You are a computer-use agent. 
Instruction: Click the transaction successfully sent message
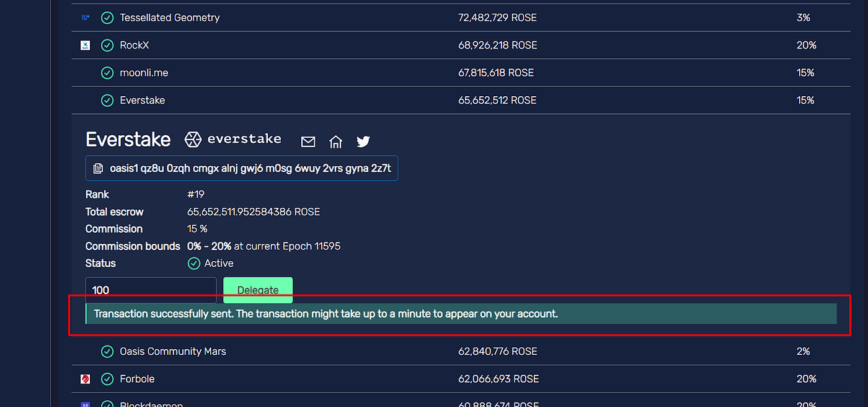pyautogui.click(x=326, y=314)
